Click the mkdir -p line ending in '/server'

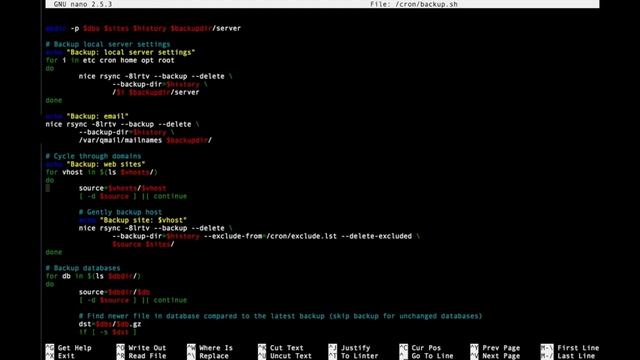(x=143, y=28)
